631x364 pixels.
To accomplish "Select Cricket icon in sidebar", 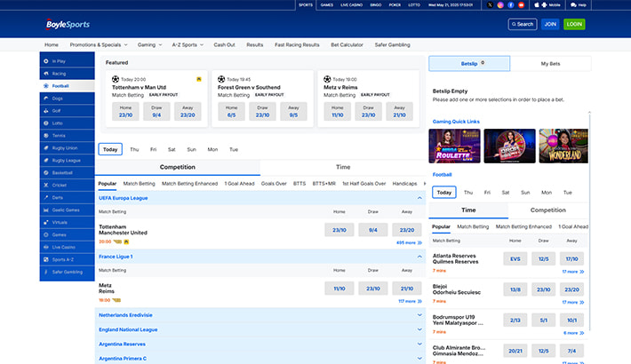I will click(46, 185).
